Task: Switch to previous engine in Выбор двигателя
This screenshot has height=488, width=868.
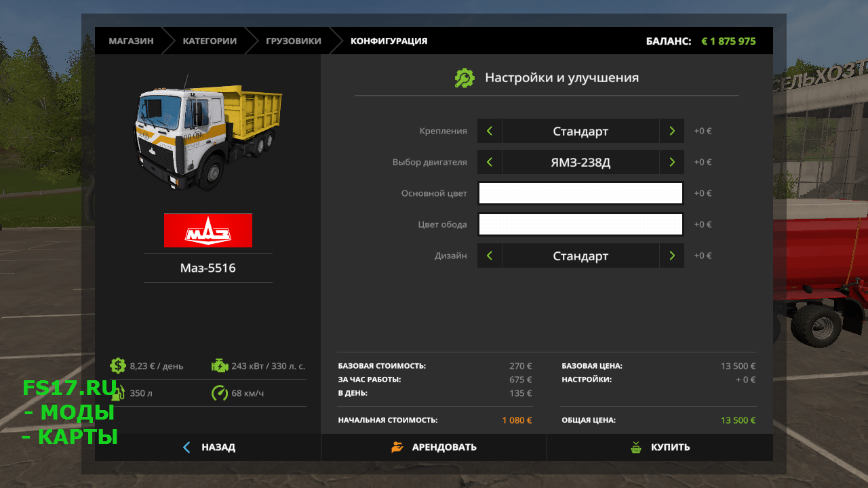Action: [x=490, y=162]
